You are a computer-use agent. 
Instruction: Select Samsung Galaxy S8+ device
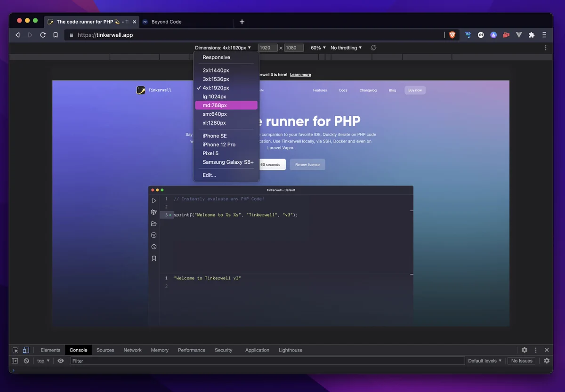point(226,162)
